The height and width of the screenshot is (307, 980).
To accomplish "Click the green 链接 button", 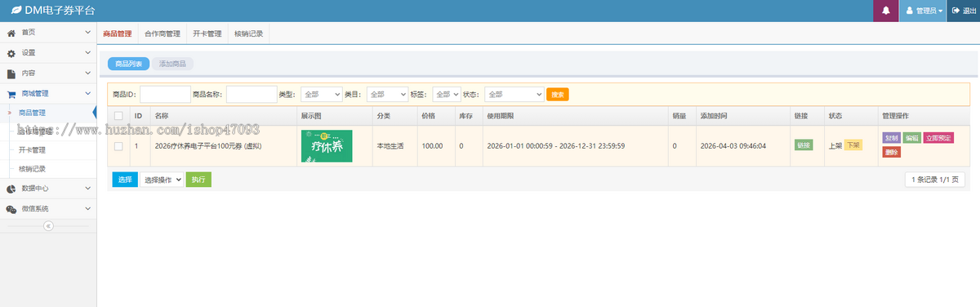I will pos(804,145).
